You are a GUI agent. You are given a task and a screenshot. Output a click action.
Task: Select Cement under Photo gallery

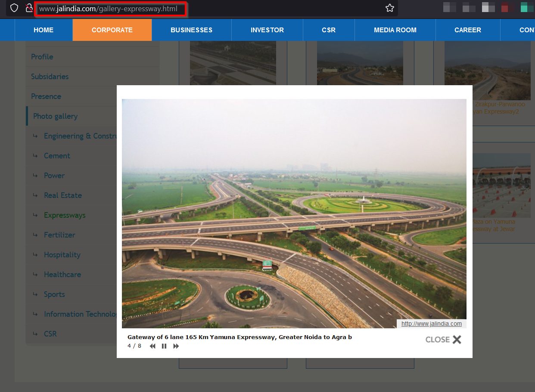(57, 156)
